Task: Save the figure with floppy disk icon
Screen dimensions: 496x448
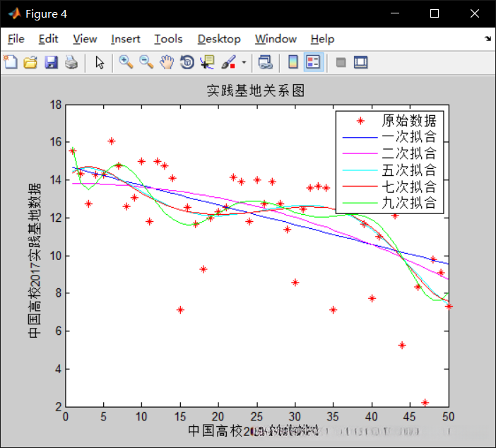Action: [x=51, y=62]
